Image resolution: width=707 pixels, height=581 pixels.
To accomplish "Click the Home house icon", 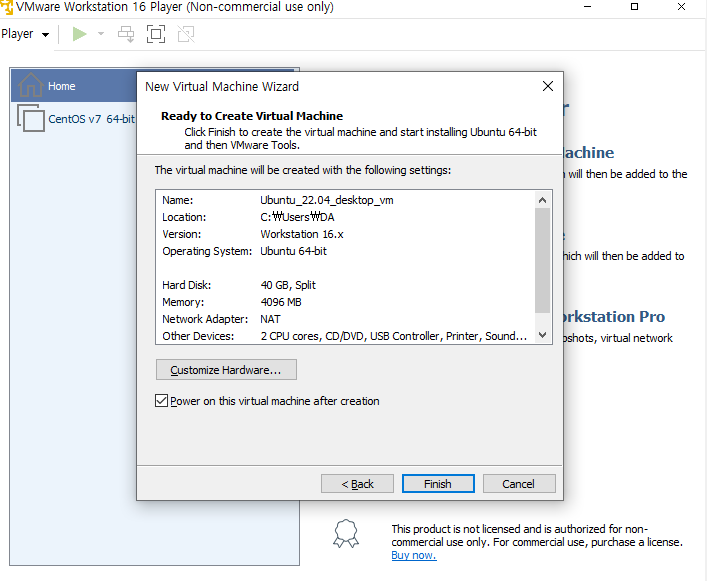I will pos(31,85).
